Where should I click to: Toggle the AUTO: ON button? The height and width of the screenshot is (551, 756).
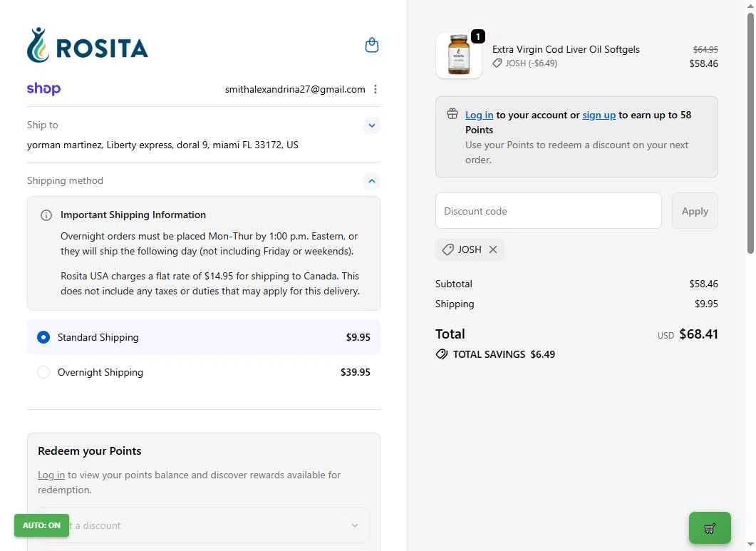[x=41, y=525]
